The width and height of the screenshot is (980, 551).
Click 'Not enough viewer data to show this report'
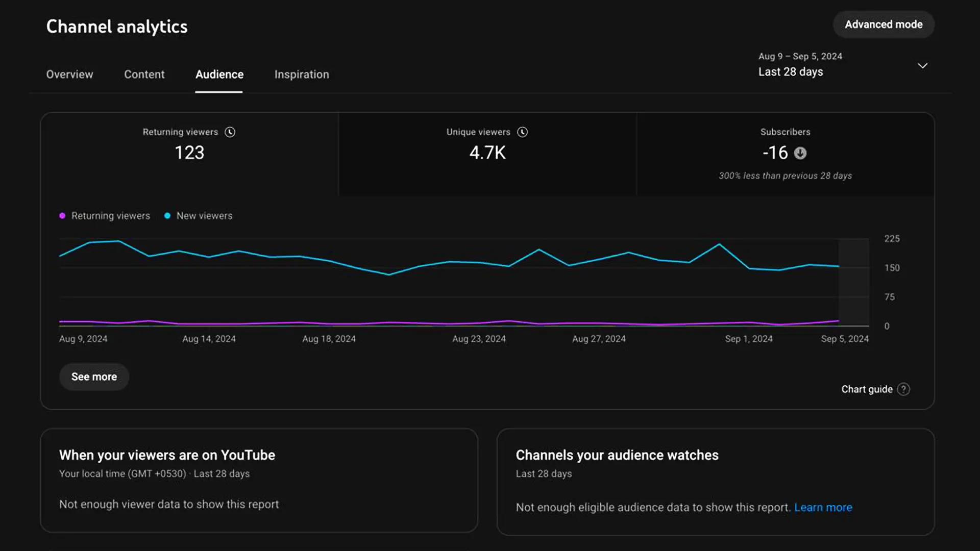(x=169, y=505)
